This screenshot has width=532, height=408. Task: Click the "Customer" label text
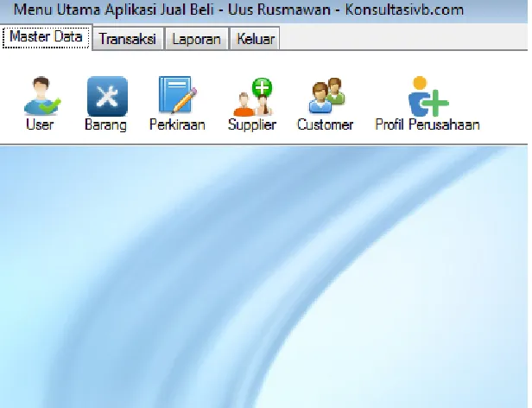pyautogui.click(x=326, y=124)
